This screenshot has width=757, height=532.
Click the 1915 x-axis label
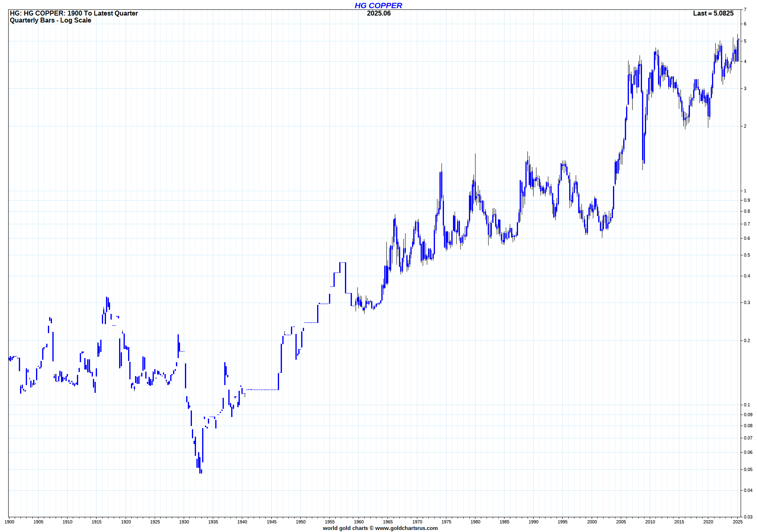[x=97, y=522]
